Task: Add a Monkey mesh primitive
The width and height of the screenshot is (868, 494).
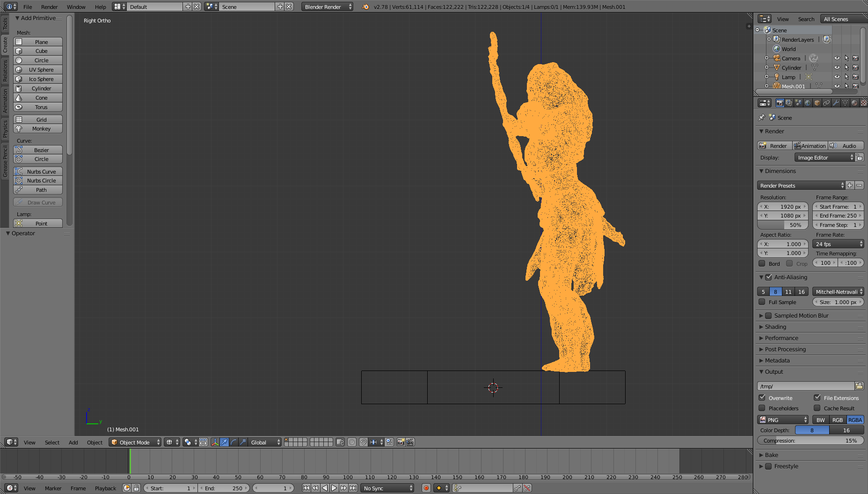Action: click(x=38, y=129)
